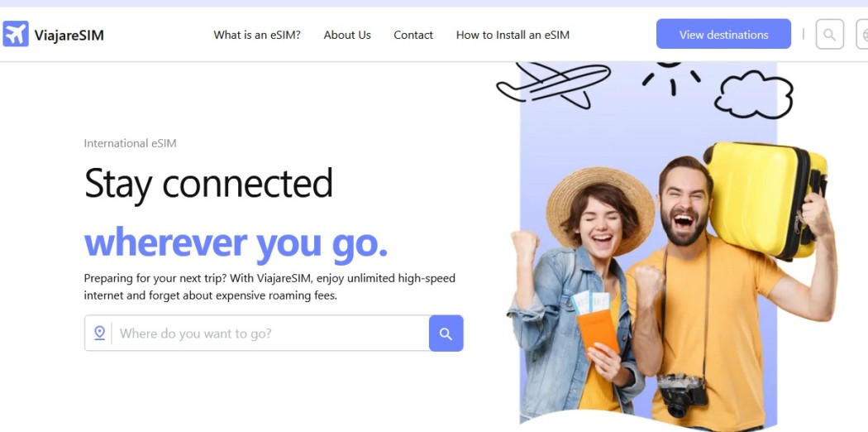Click the globe language icon at header edge
Viewport: 868px width, 432px height.
click(x=862, y=34)
